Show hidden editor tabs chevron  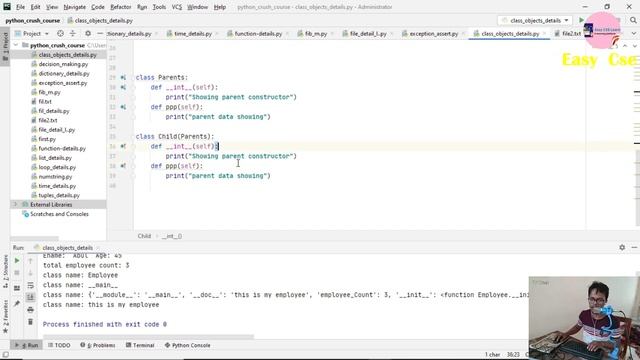634,33
